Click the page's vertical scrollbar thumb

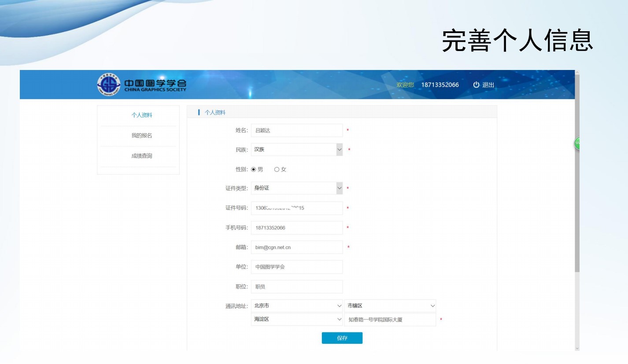pyautogui.click(x=577, y=176)
